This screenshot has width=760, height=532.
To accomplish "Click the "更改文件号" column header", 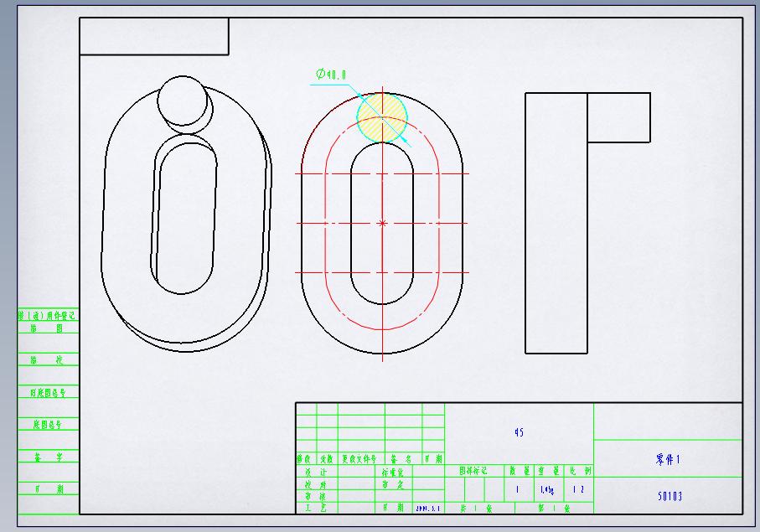I will click(359, 459).
